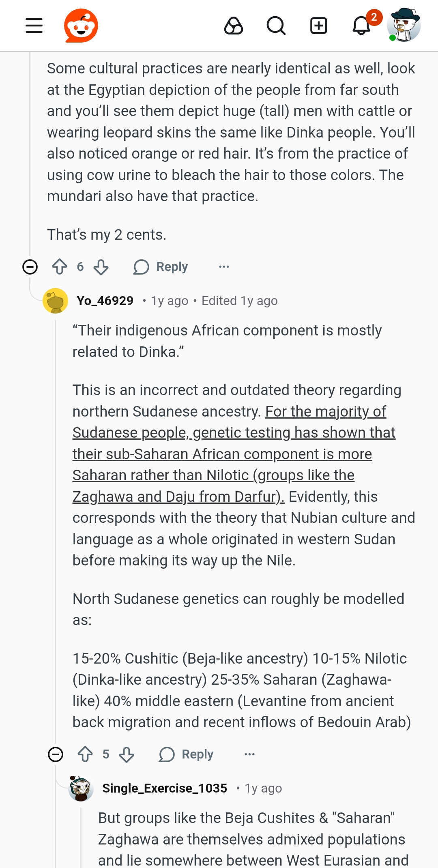Open the hamburger navigation menu
438x868 pixels.
pos(33,26)
